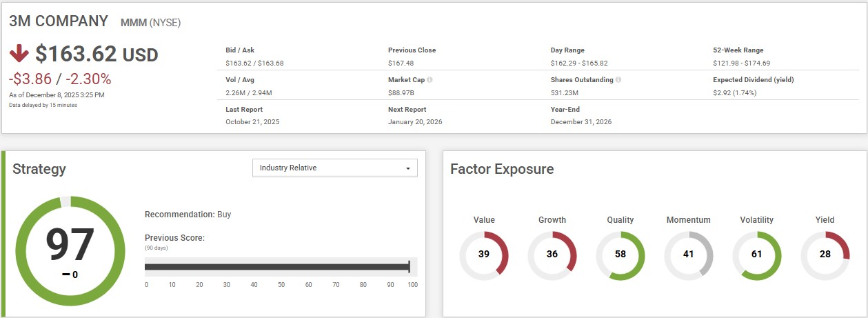This screenshot has width=868, height=318.
Task: Click the Factor Exposure heading
Action: tap(502, 169)
